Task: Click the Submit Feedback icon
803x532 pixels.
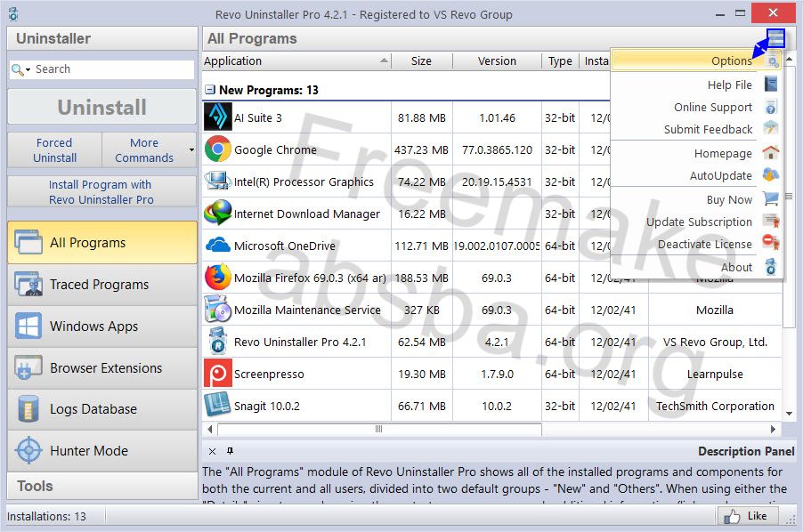Action: [x=771, y=128]
